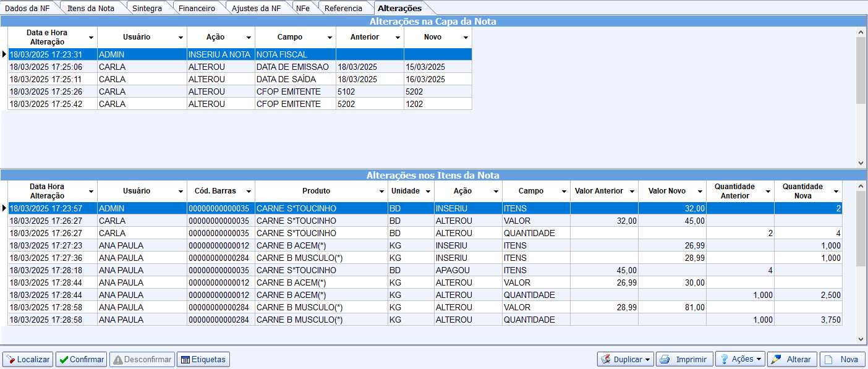
Task: Open the Produto column filter arrow
Action: pyautogui.click(x=381, y=192)
